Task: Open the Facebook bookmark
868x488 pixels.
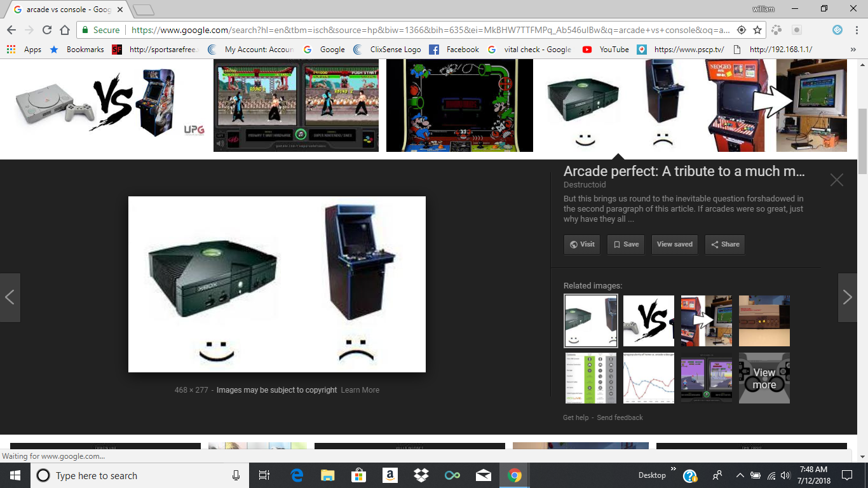Action: click(x=454, y=49)
